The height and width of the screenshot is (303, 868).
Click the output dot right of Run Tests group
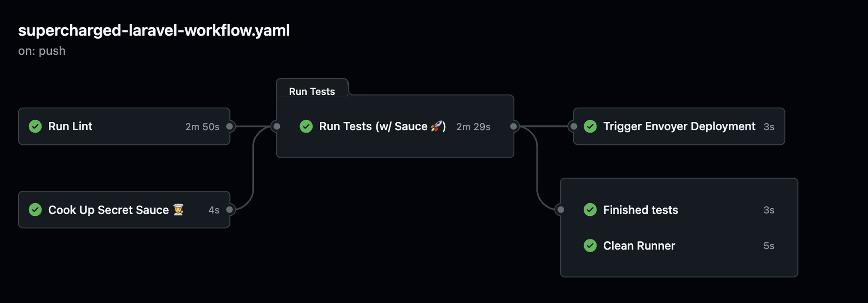coord(514,126)
